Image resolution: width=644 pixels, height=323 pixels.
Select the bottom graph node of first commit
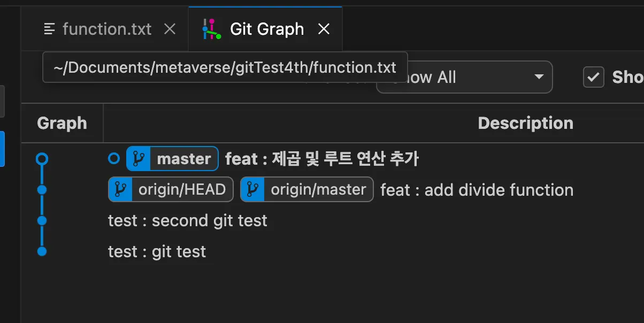coord(42,251)
